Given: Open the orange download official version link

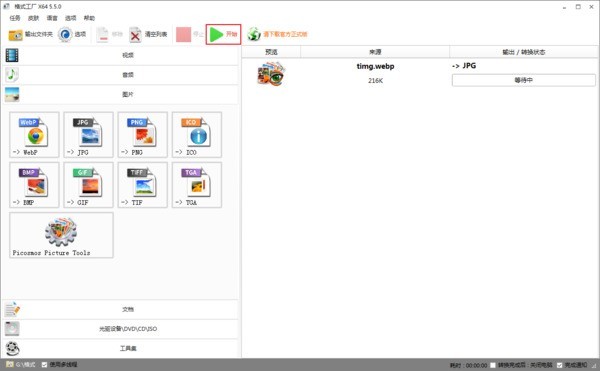Looking at the screenshot, I should pos(277,34).
